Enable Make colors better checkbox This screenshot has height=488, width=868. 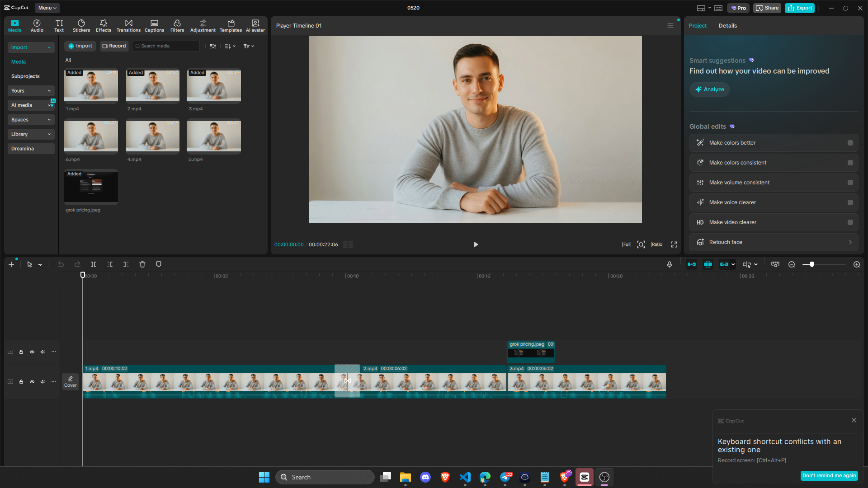coord(850,143)
